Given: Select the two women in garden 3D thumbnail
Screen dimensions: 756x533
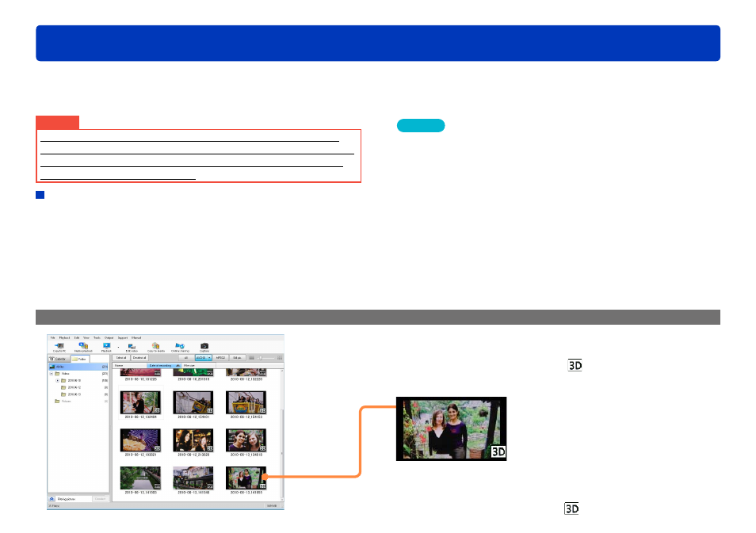Looking at the screenshot, I should point(246,478).
